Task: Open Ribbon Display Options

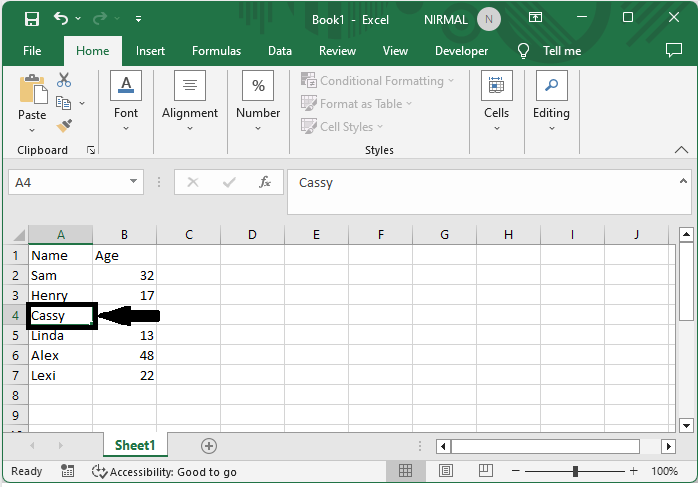Action: pos(535,17)
